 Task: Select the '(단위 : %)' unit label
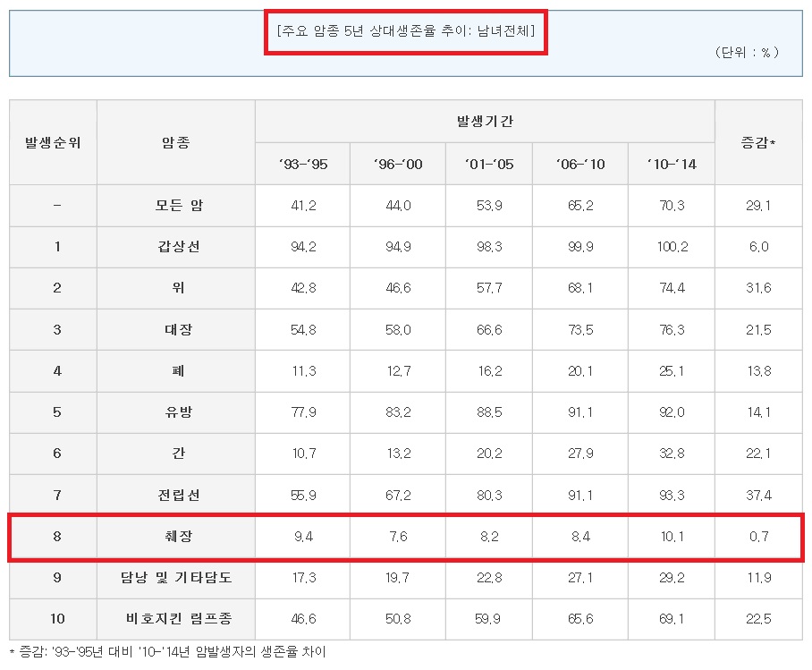(x=747, y=53)
